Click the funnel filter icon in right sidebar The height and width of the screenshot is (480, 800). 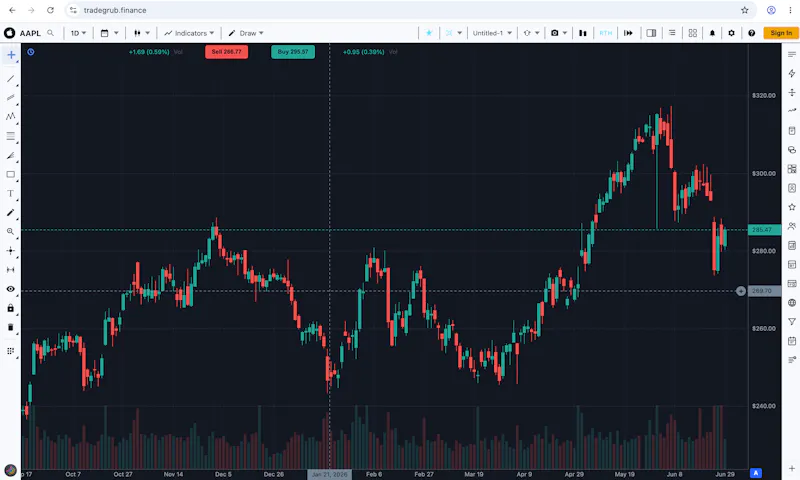791,321
